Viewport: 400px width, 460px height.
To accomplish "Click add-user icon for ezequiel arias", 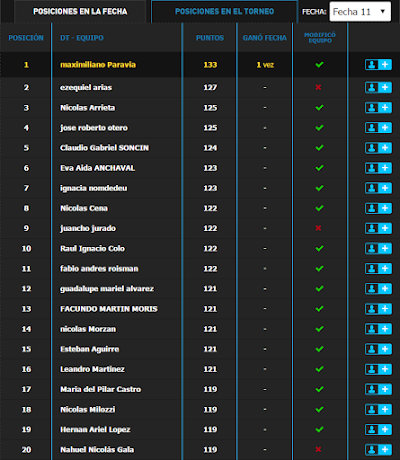I will [378, 87].
